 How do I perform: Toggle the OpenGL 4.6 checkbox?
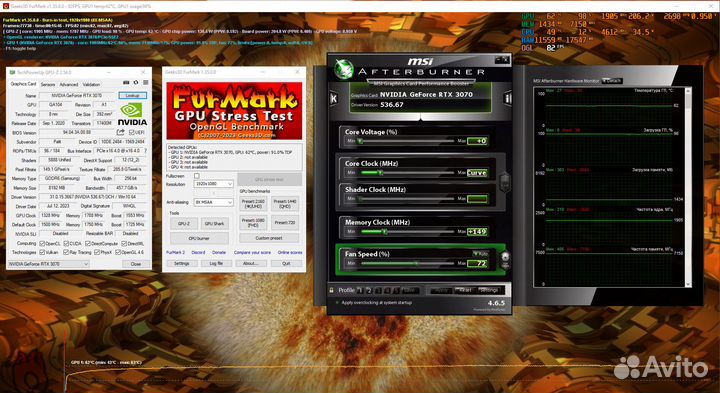(118, 253)
